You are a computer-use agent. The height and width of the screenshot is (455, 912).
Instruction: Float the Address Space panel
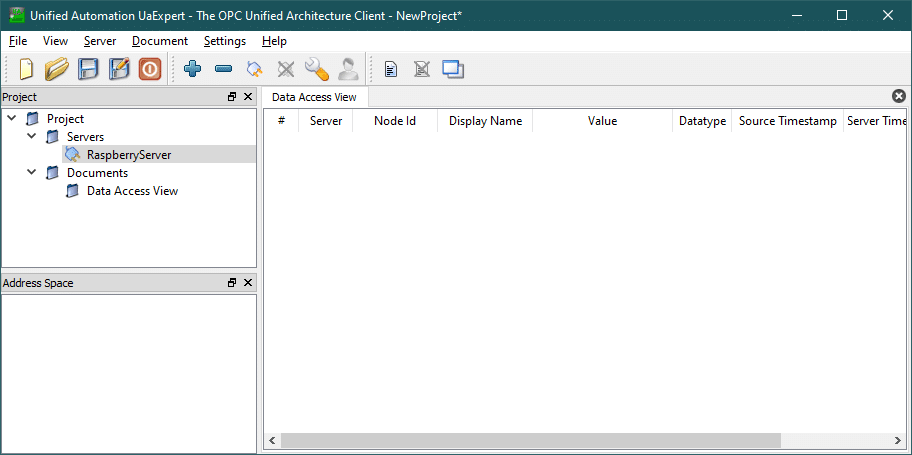pos(232,283)
